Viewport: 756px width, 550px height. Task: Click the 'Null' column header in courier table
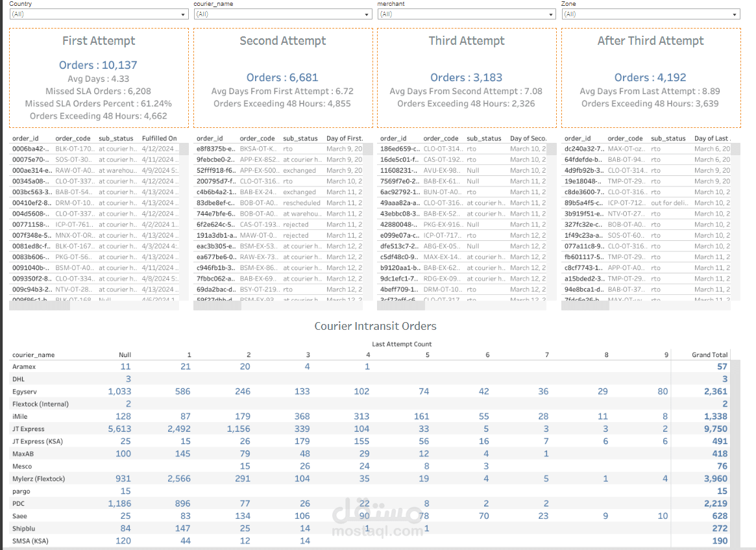point(125,355)
